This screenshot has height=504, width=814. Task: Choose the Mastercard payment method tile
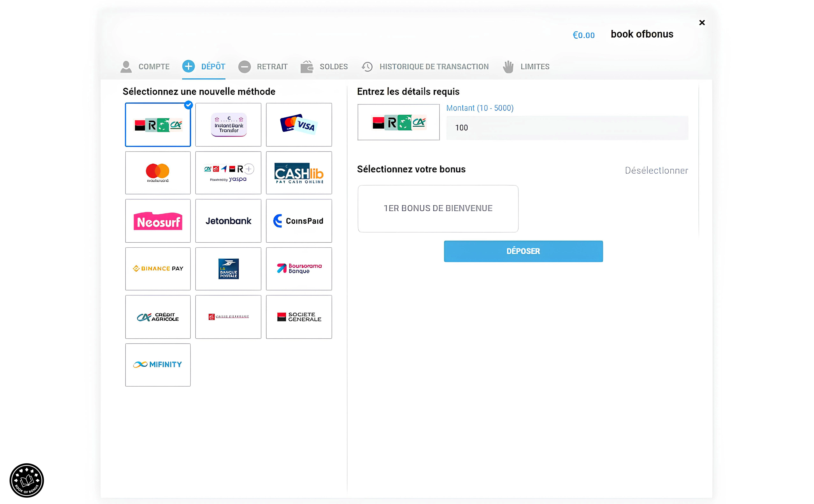coord(158,173)
